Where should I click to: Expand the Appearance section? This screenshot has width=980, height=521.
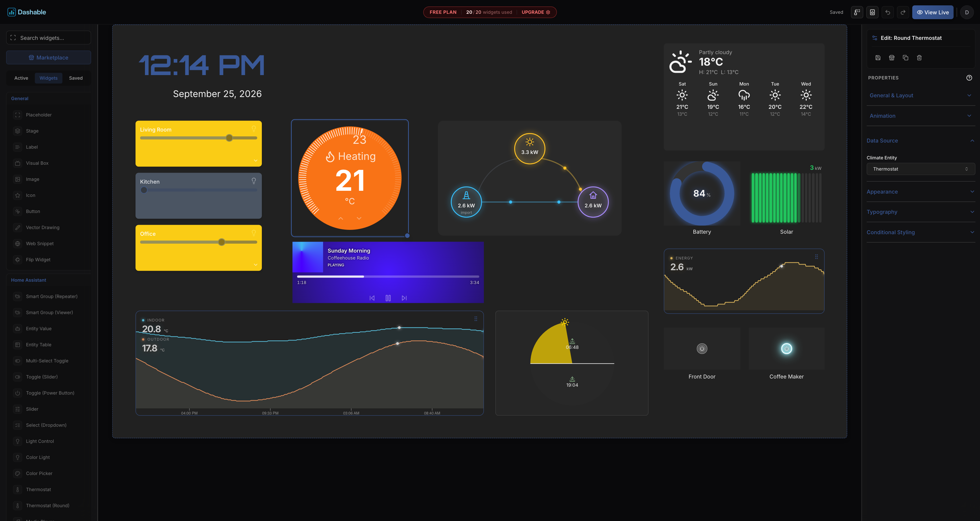point(921,192)
